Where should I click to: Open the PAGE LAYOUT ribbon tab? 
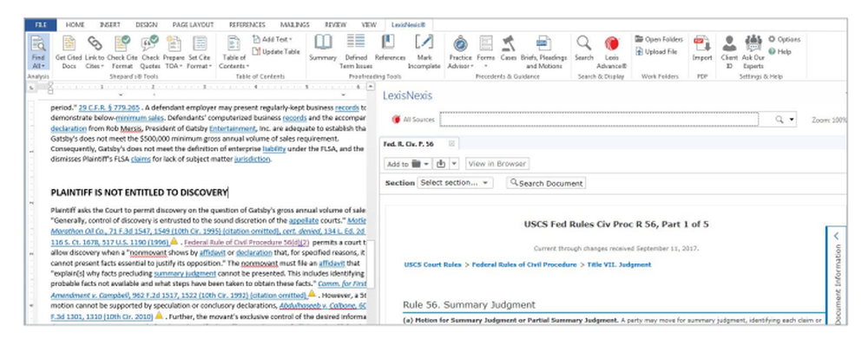tap(193, 25)
